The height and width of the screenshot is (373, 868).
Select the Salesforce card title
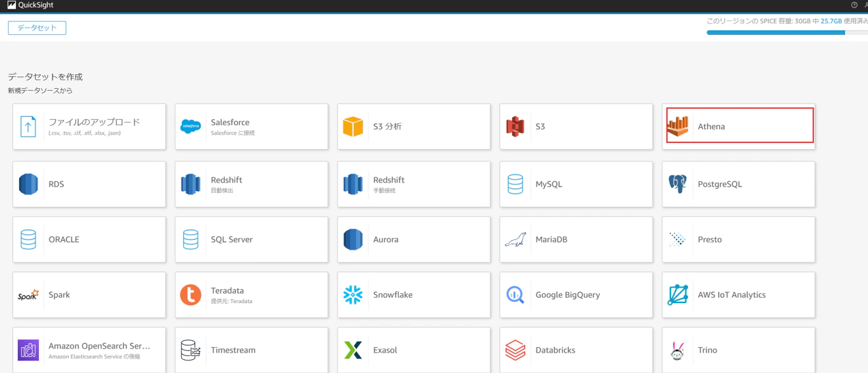[x=230, y=122]
